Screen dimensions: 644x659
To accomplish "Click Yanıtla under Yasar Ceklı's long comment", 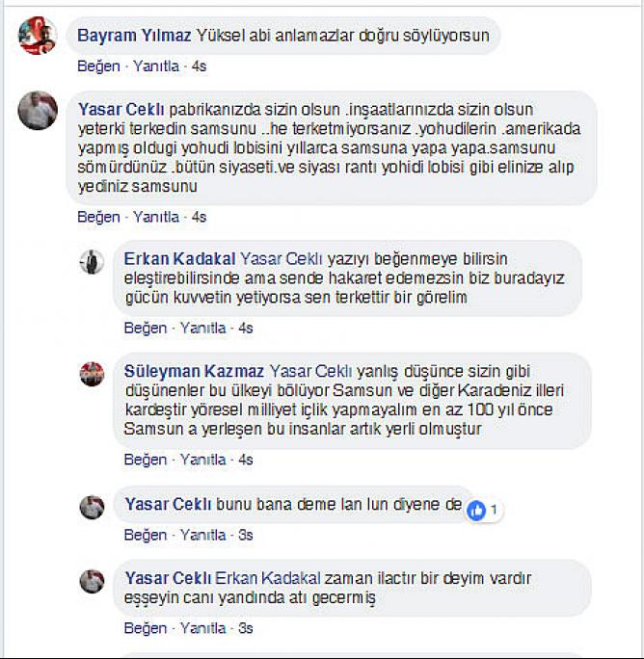I will [x=156, y=217].
